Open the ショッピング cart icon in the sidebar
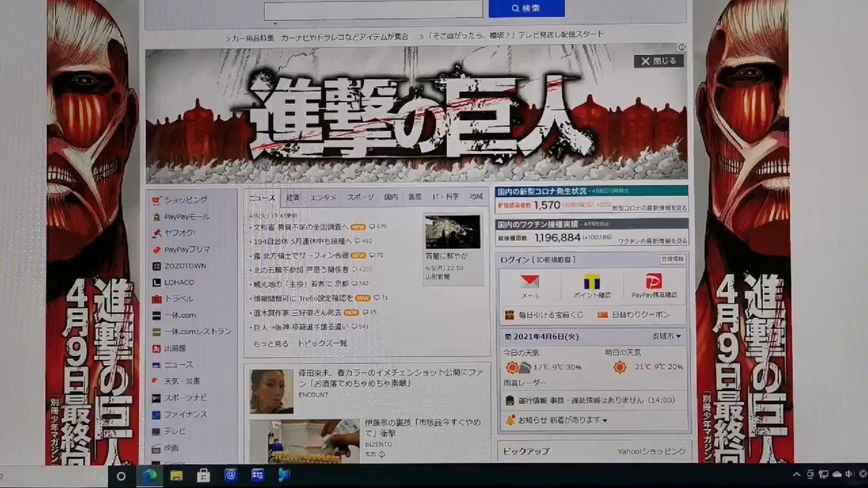The image size is (868, 488). tap(156, 200)
